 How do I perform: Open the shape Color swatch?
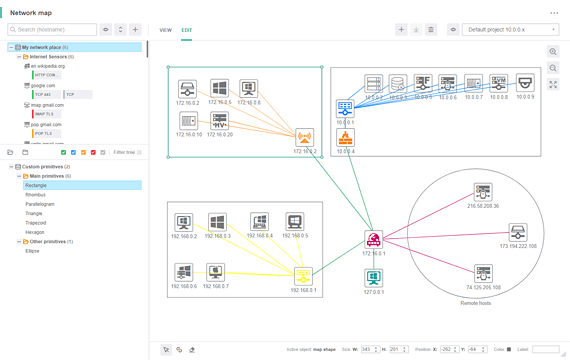[509, 349]
